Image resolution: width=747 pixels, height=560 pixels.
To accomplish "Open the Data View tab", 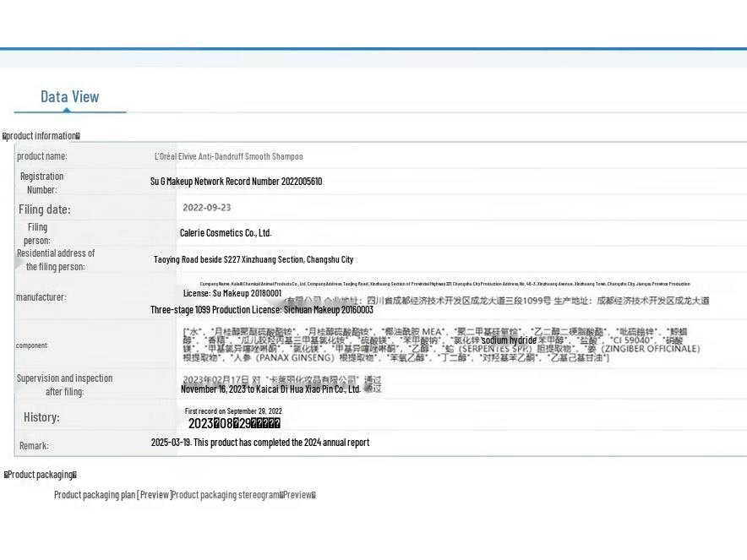I will [x=69, y=97].
